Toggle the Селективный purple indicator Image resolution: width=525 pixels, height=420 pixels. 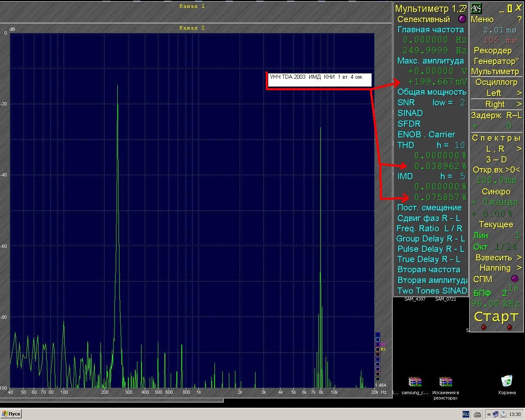tap(462, 19)
